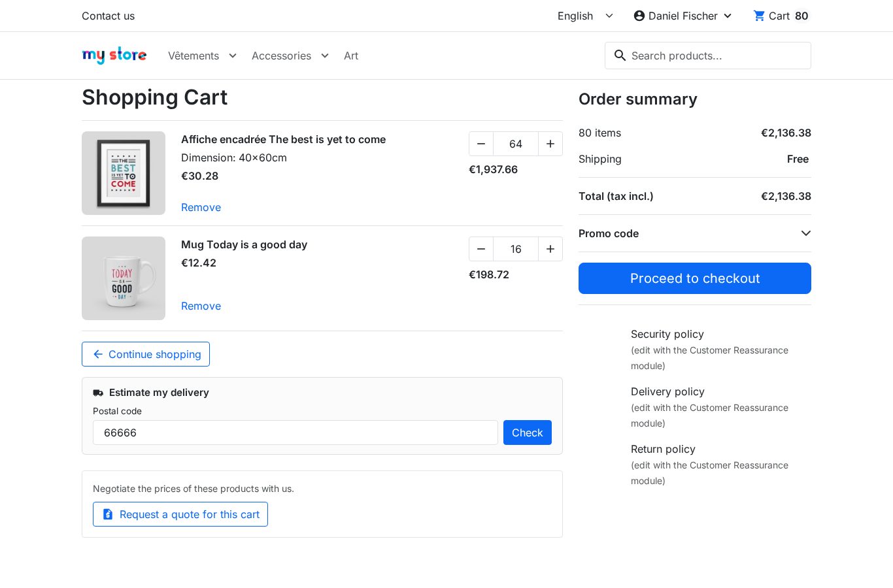
Task: Click the my store logo
Action: [114, 56]
